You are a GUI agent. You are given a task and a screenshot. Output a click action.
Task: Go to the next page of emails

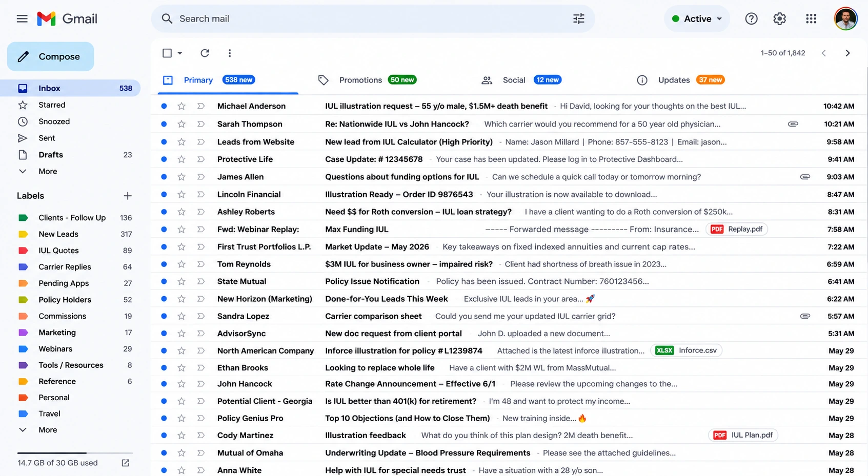pos(847,53)
